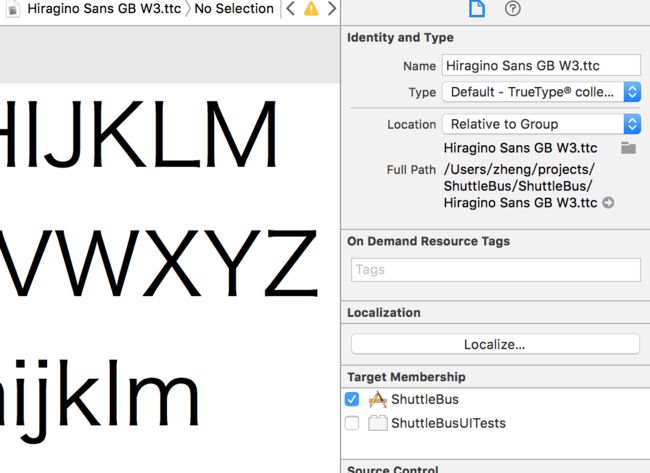Click Hiragino Sans GB W3.ttc in jump bar

tap(104, 9)
